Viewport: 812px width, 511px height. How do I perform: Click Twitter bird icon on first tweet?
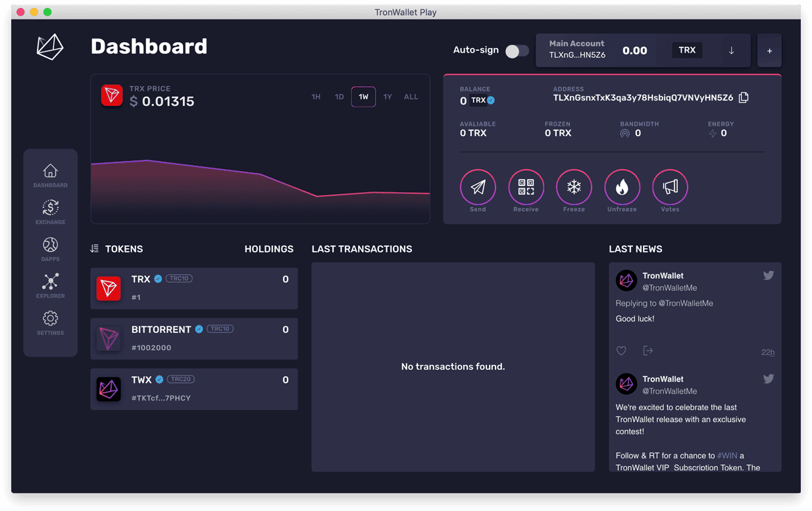pyautogui.click(x=768, y=276)
